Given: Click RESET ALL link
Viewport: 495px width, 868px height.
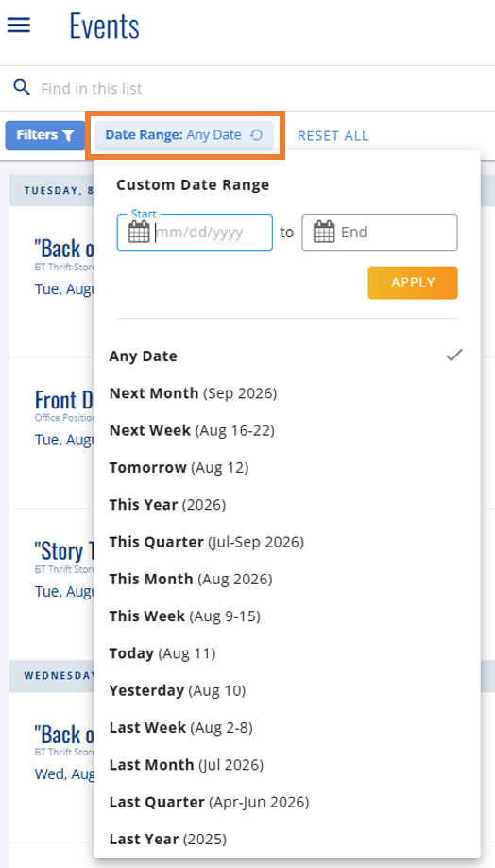Looking at the screenshot, I should [x=333, y=135].
